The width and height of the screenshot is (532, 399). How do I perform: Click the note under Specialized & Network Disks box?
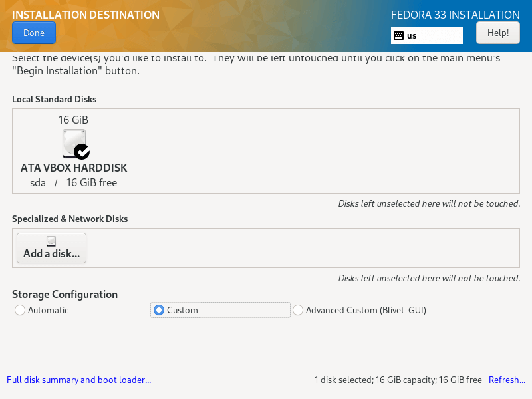coord(429,278)
